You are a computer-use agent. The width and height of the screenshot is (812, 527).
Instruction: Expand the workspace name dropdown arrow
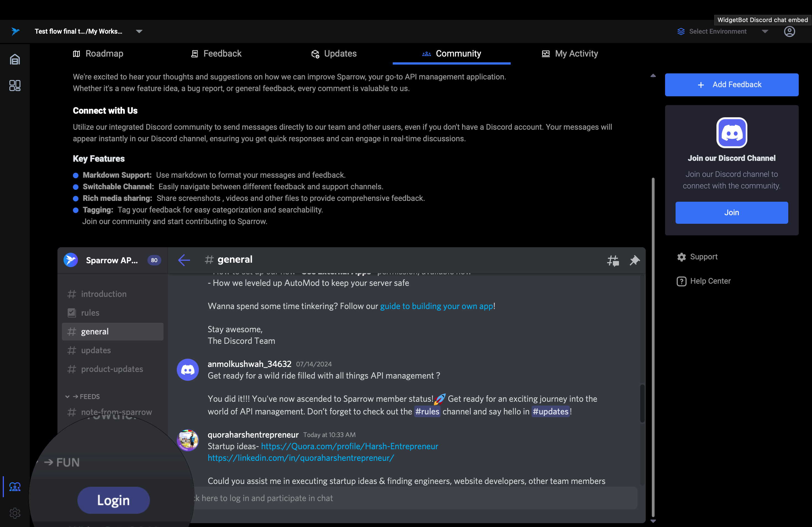pos(139,31)
